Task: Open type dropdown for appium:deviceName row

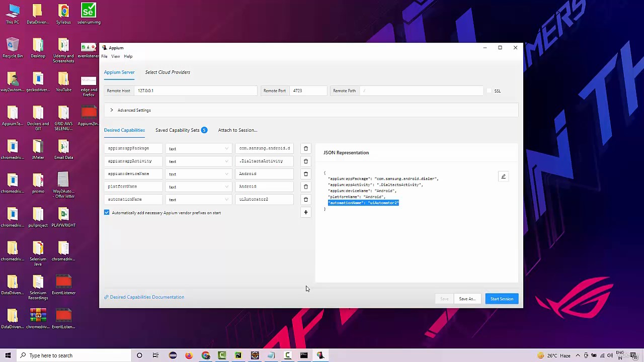Action: [198, 174]
